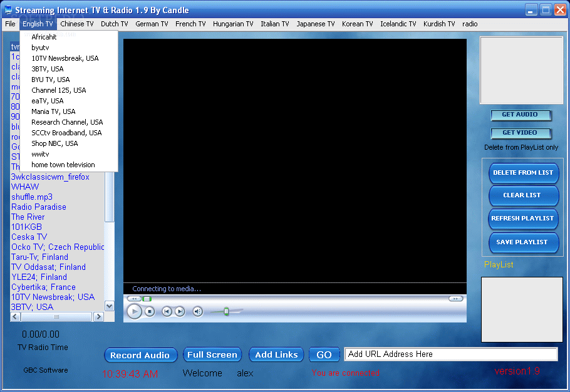Screen dimensions: 570x392
Task: Click the app icon in title bar
Action: (x=8, y=10)
